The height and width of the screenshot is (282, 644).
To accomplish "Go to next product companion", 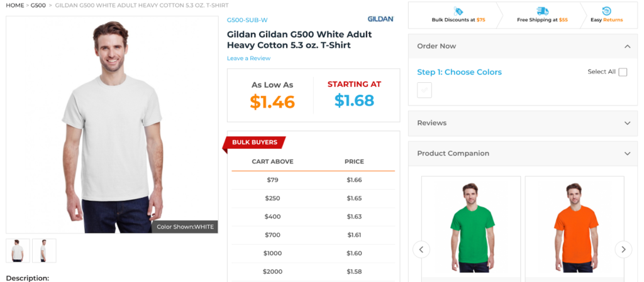I will pyautogui.click(x=623, y=249).
